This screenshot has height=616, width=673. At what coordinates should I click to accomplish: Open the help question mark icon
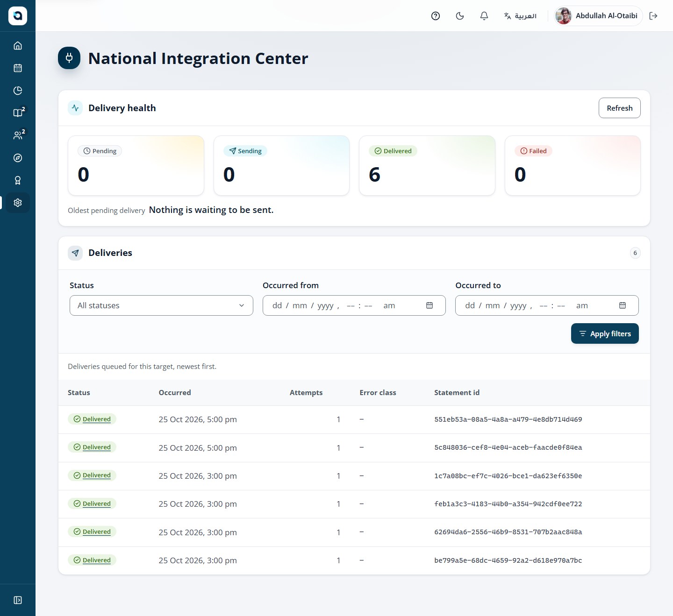[436, 16]
